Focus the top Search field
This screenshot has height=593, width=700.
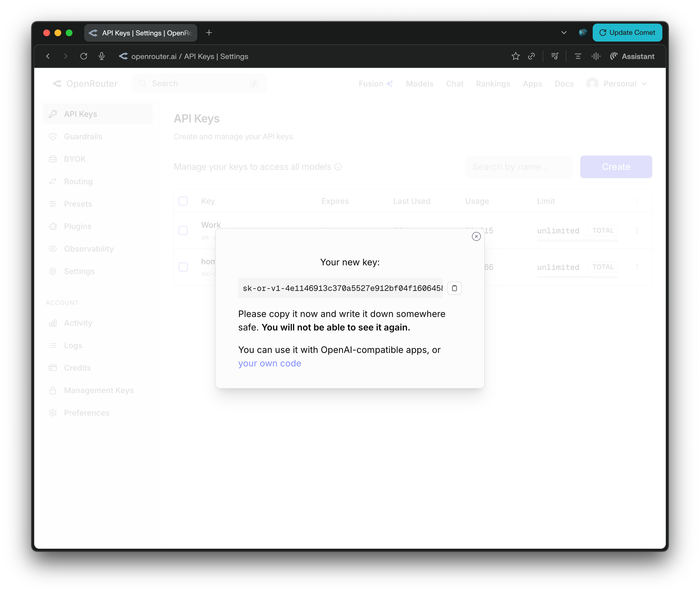[x=199, y=84]
